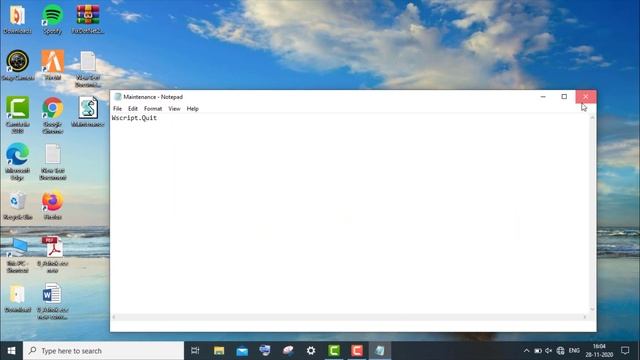Select the Recycle Bin desktop icon
The height and width of the screenshot is (360, 640).
17,206
